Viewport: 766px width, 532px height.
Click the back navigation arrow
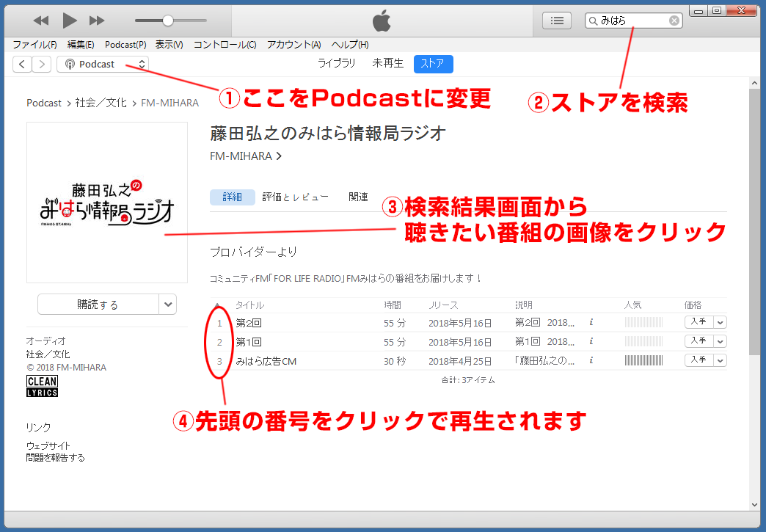[x=22, y=64]
